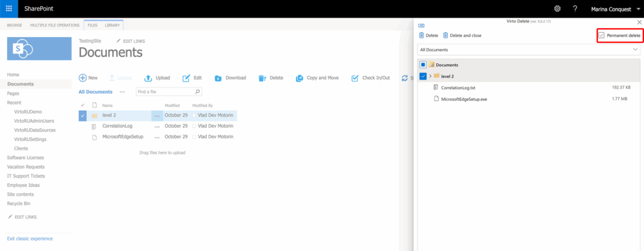Image resolution: width=644 pixels, height=251 pixels.
Task: Click the Download toolbar button
Action: (230, 78)
